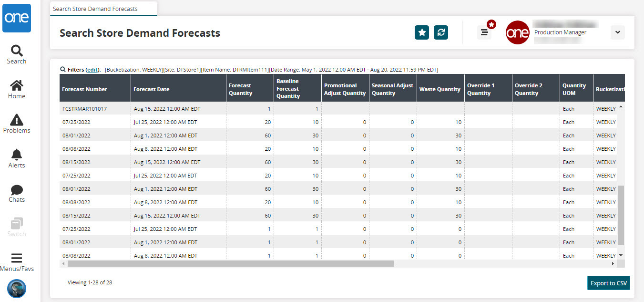Screen dimensions: 644x302
Task: Open the notifications list menu icon
Action: pos(484,32)
